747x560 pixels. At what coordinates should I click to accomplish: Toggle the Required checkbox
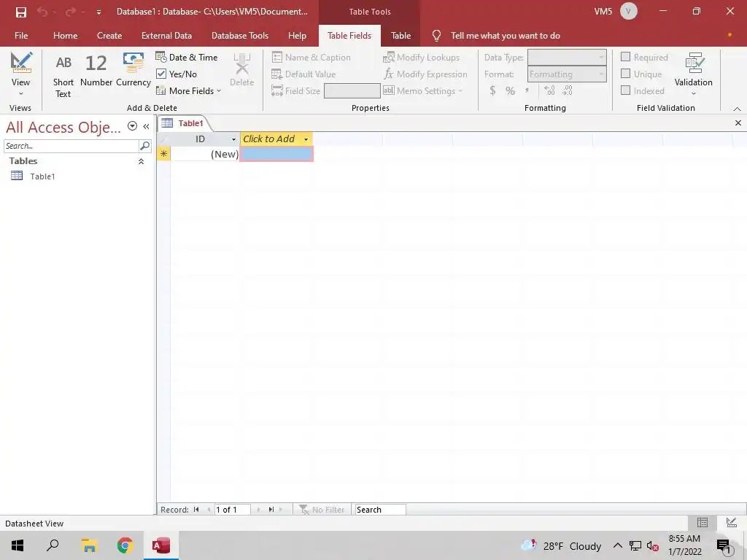click(625, 57)
